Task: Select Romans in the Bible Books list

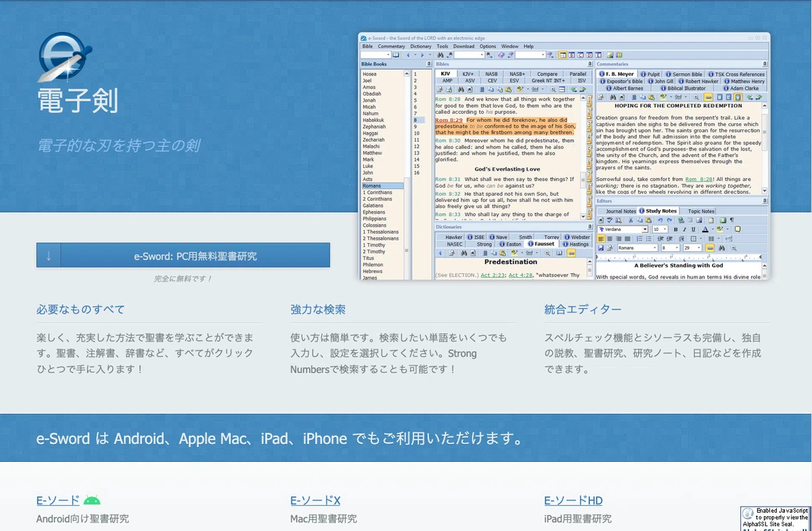Action: [x=383, y=186]
